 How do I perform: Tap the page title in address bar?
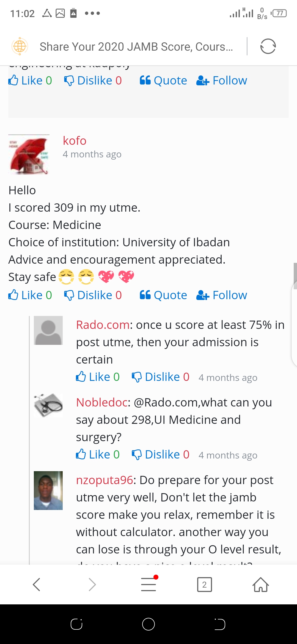[x=136, y=47]
